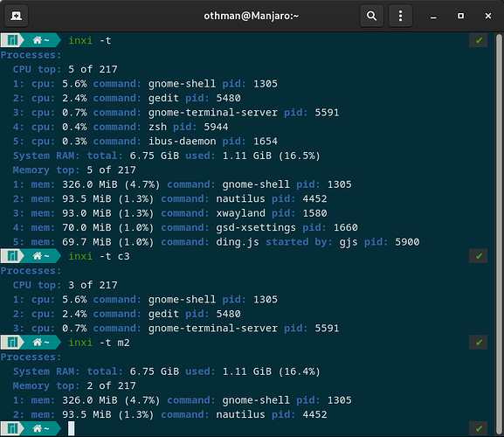Maximize the terminal window

coord(460,16)
